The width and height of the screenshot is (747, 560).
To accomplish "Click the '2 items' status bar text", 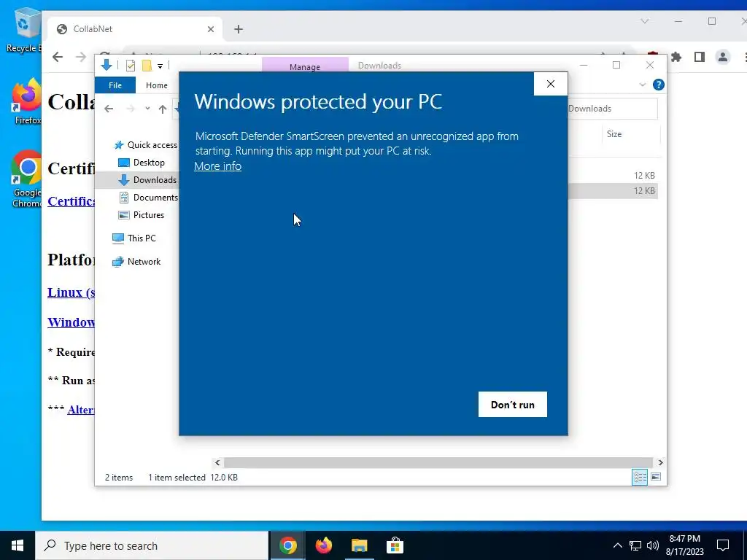I will [119, 477].
